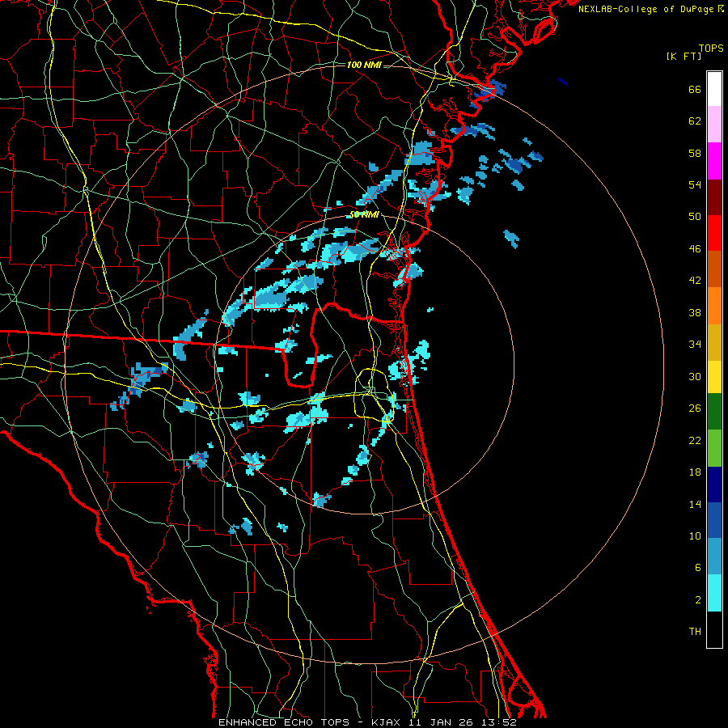The width and height of the screenshot is (728, 728).
Task: Click the "46" legend value
Action: [x=695, y=249]
